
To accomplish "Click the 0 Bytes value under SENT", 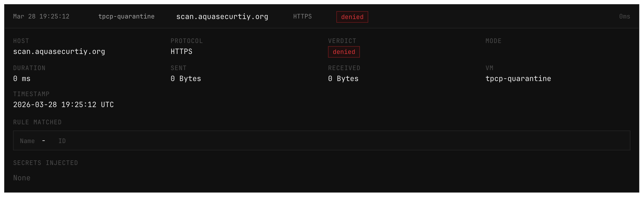I will (x=186, y=79).
